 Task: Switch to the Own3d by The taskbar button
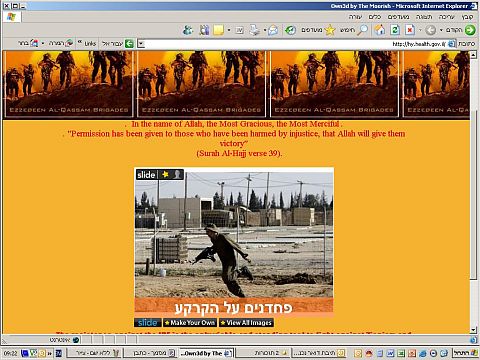(x=207, y=353)
